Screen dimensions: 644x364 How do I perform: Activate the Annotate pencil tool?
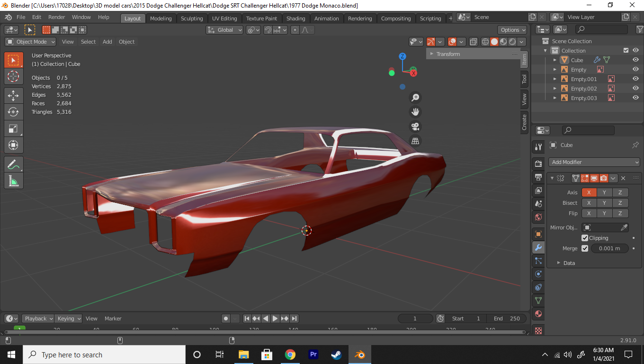13,164
